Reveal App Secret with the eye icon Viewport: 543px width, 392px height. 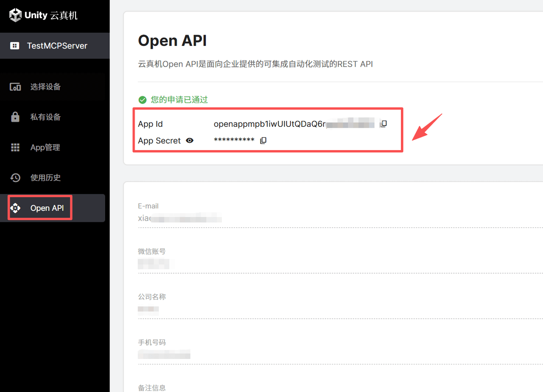[x=190, y=140]
